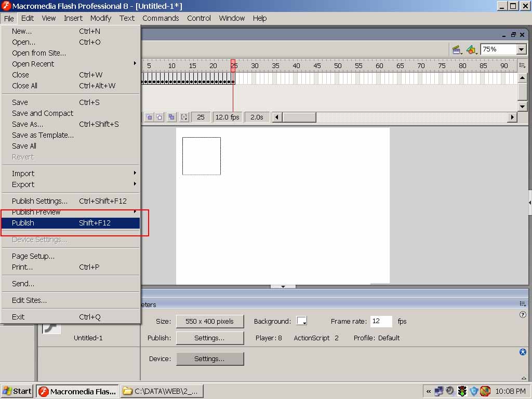Click the tray traffic light icon
Viewport: 532px width, 399px height.
click(462, 391)
